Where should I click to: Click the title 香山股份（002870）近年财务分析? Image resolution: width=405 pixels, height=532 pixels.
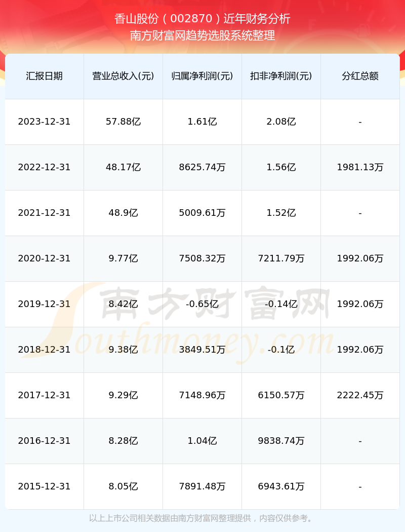click(202, 19)
